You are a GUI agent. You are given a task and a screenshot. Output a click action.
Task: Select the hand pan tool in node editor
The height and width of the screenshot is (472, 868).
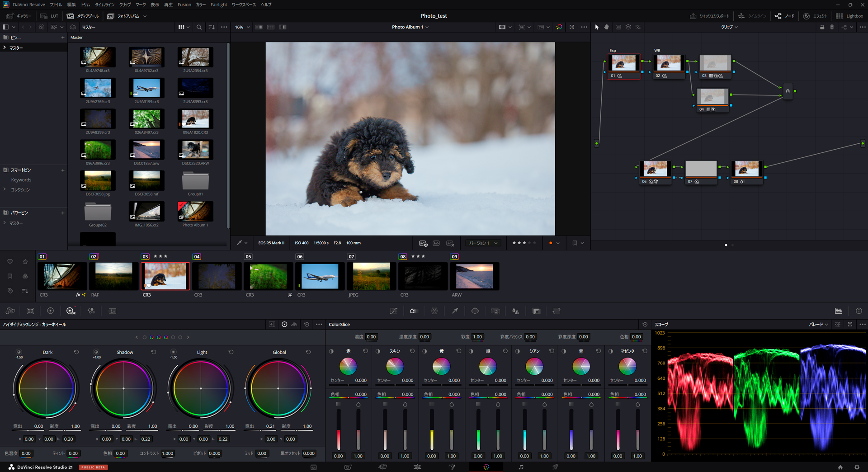606,27
